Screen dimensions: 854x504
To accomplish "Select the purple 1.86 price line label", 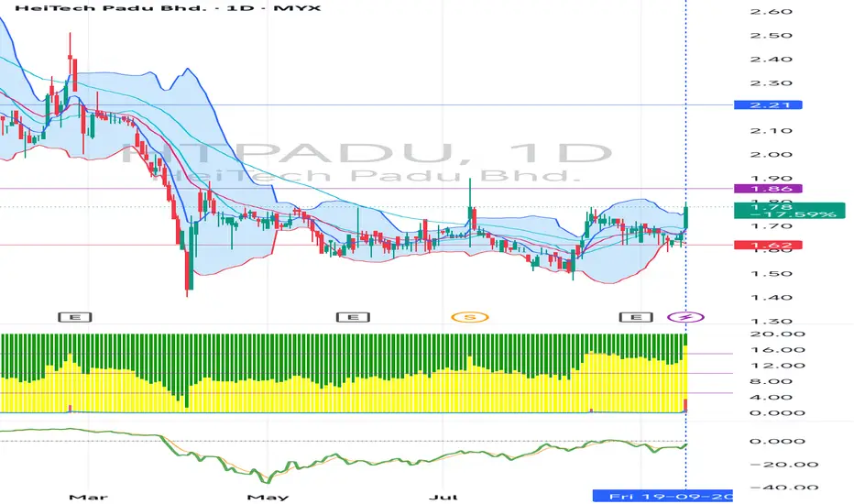I will click(x=767, y=189).
